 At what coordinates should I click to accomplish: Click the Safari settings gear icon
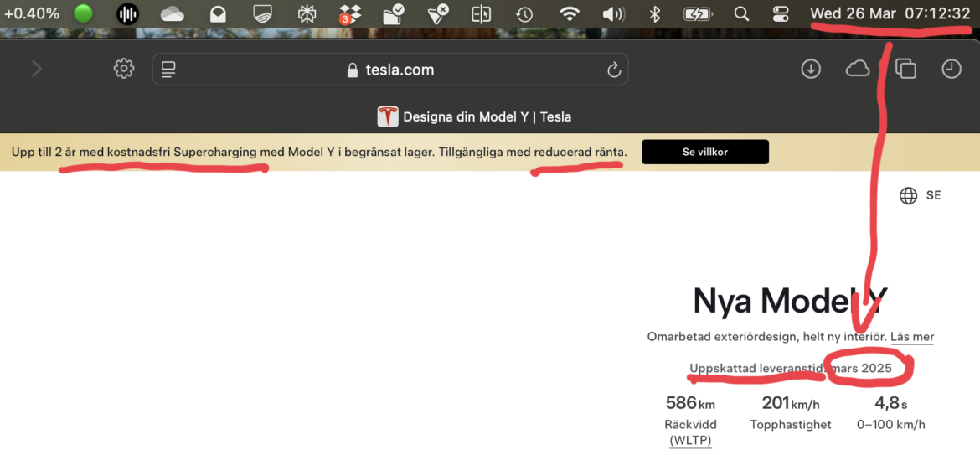coord(124,69)
